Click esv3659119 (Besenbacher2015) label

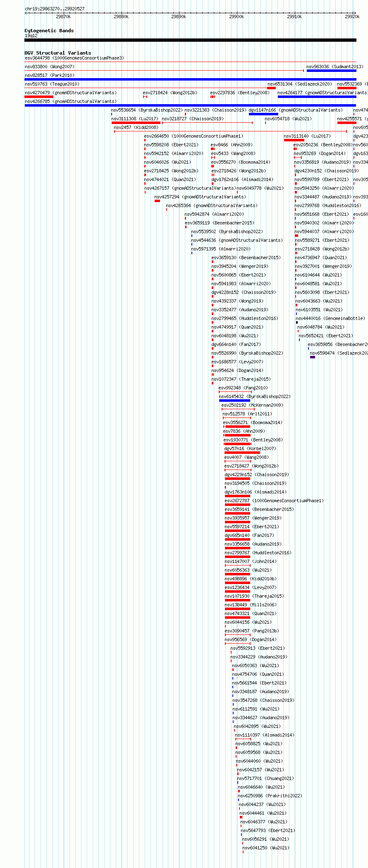pyautogui.click(x=220, y=223)
